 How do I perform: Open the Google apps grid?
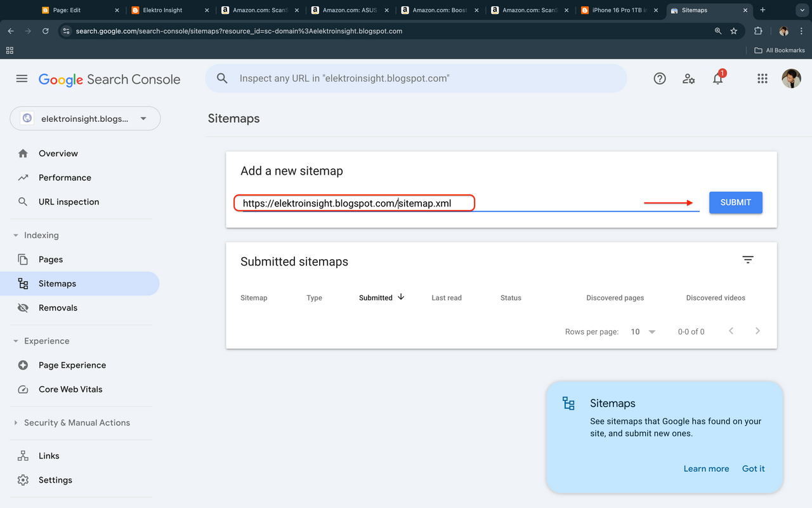pos(763,79)
